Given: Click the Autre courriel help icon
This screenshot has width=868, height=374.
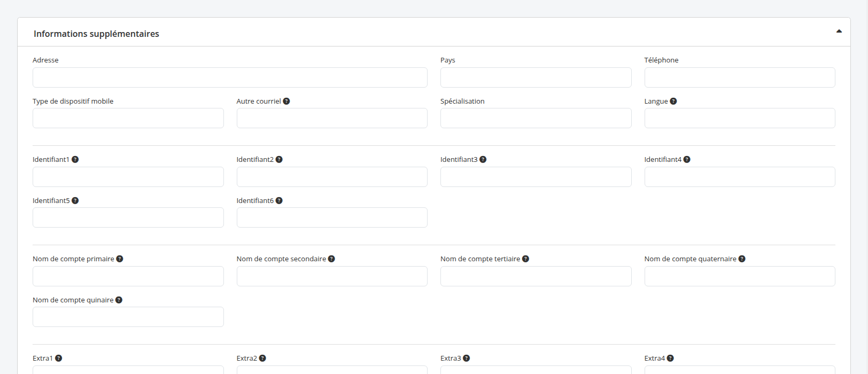Looking at the screenshot, I should [286, 101].
